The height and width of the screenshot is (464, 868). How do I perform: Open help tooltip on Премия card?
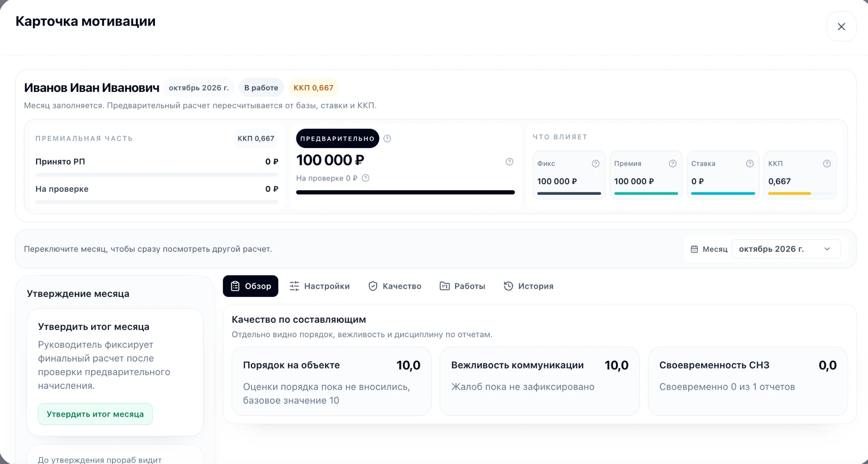coord(673,164)
